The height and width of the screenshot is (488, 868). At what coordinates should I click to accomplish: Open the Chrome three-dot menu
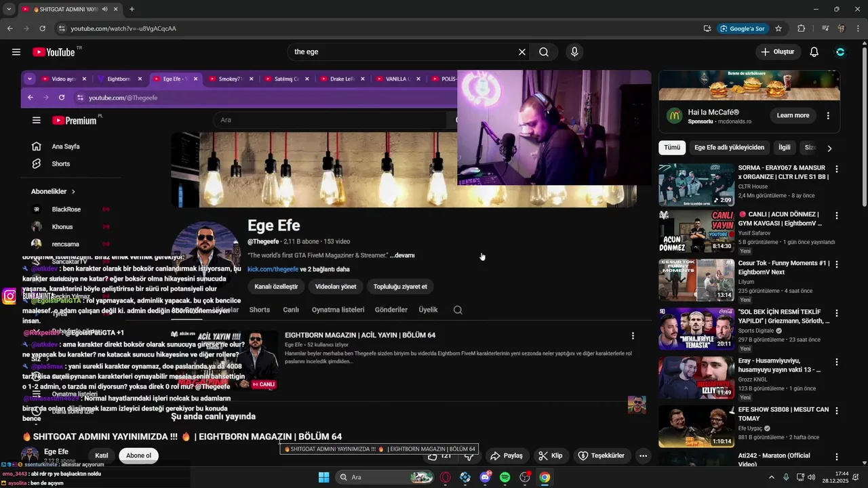(858, 28)
